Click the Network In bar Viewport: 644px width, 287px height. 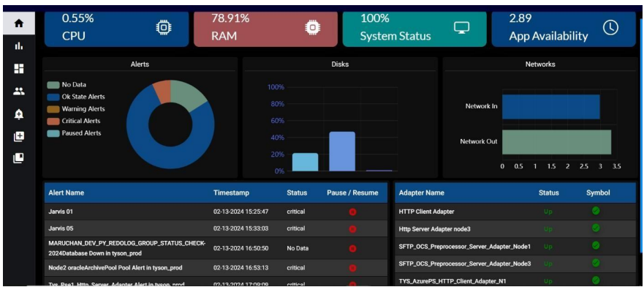pyautogui.click(x=550, y=107)
